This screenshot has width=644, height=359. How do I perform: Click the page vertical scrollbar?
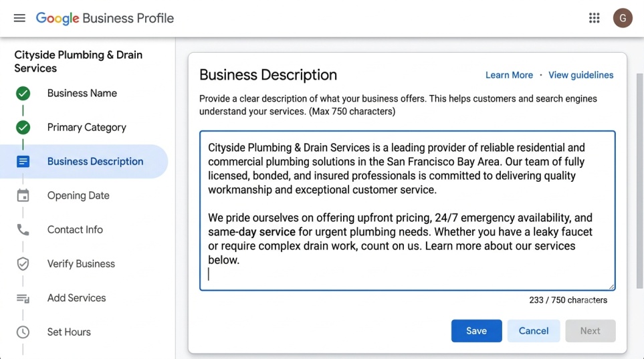coord(639,181)
